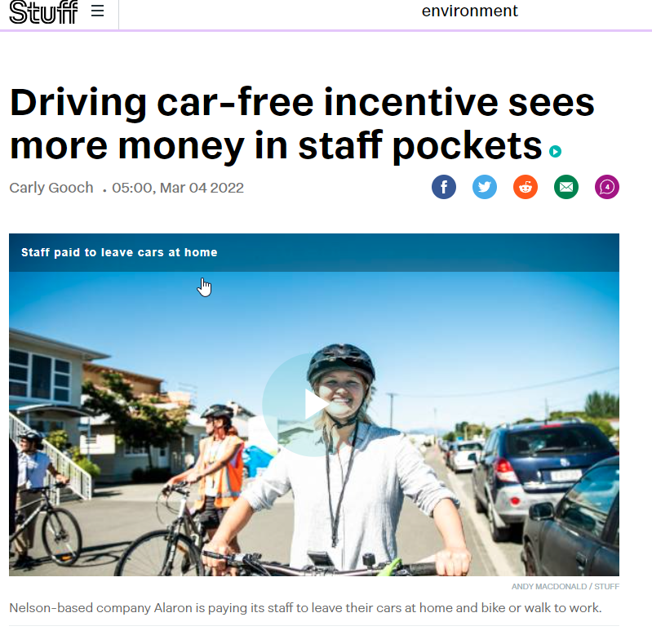Click the teal play icon beside the headline
Screen dimensions: 652x644
point(555,152)
